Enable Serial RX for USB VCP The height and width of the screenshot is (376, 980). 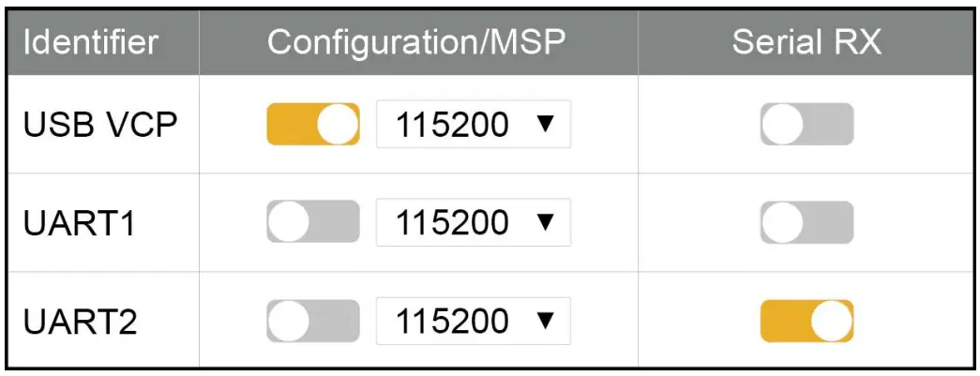click(807, 125)
